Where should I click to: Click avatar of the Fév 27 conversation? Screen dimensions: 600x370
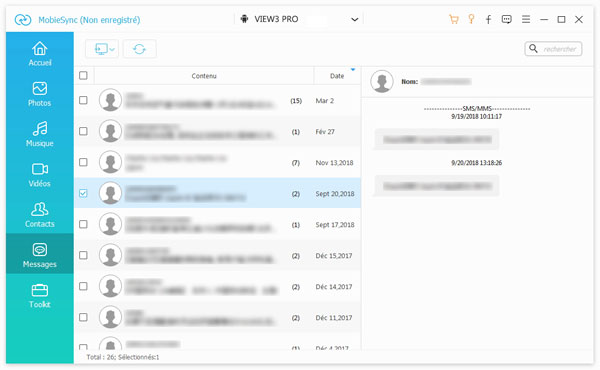110,131
